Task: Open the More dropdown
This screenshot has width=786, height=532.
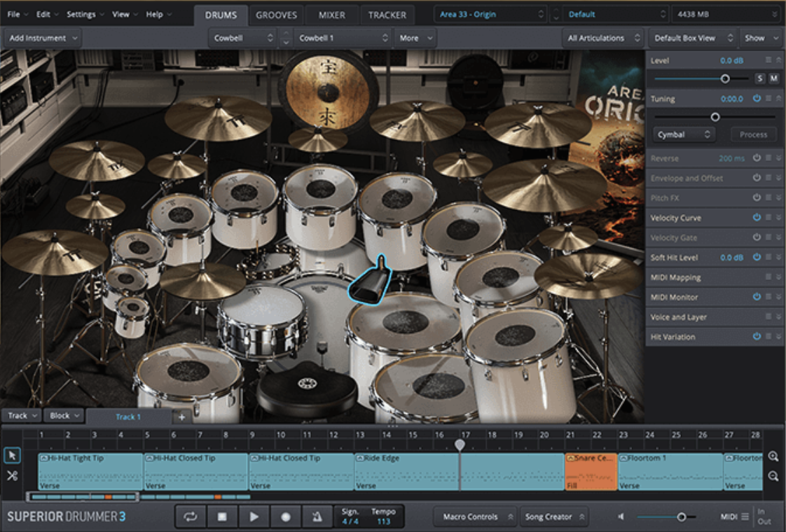Action: 415,38
